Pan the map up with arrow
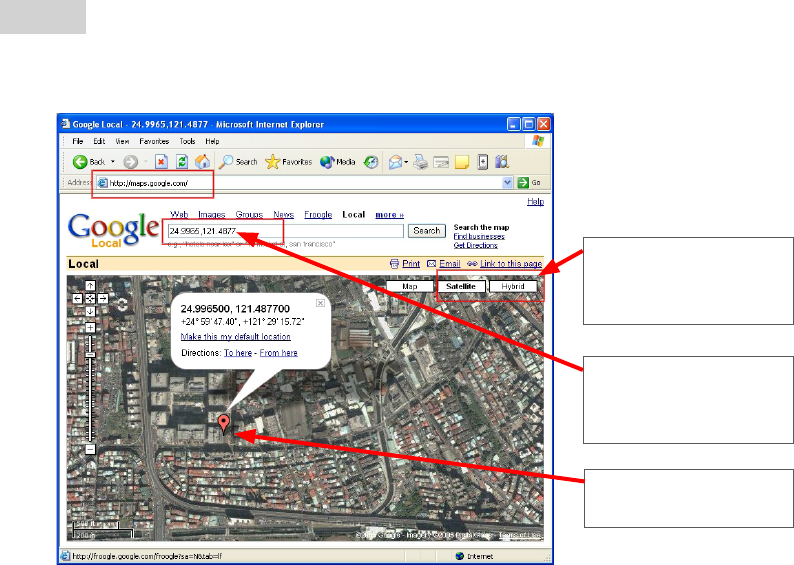Screen dimensions: 794x565 90,286
